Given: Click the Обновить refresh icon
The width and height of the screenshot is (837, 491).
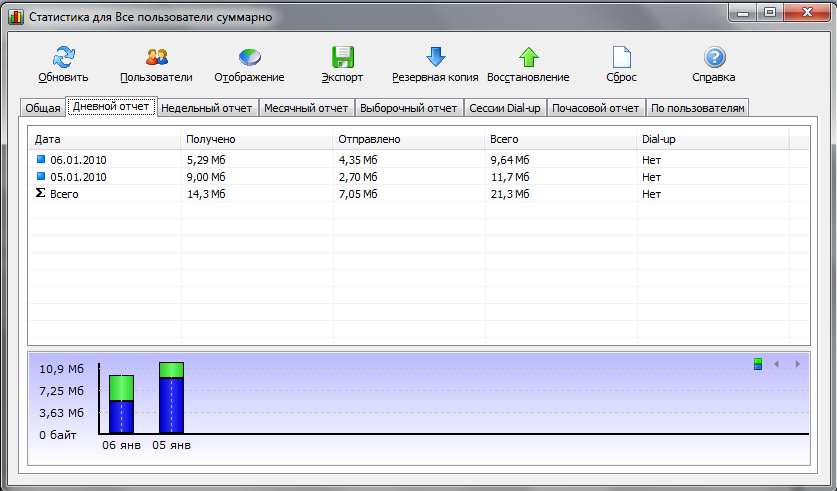Looking at the screenshot, I should click(63, 58).
